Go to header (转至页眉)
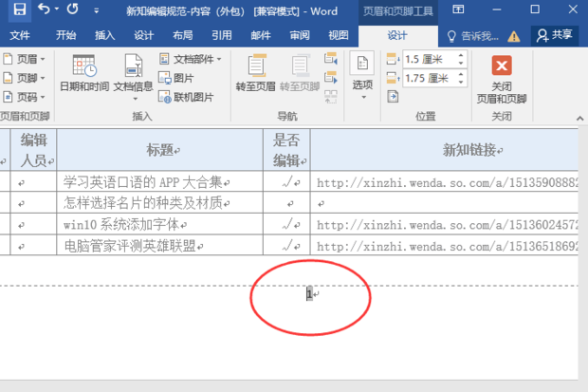588x392 pixels. coord(255,73)
